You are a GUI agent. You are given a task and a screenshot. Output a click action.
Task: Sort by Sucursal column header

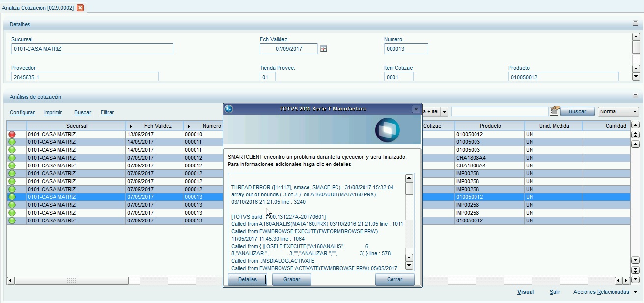pyautogui.click(x=77, y=126)
